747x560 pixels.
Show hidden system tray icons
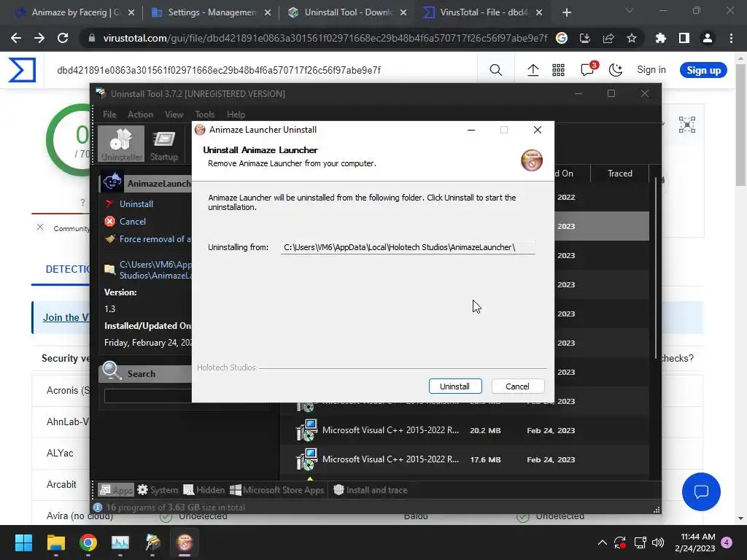[602, 542]
